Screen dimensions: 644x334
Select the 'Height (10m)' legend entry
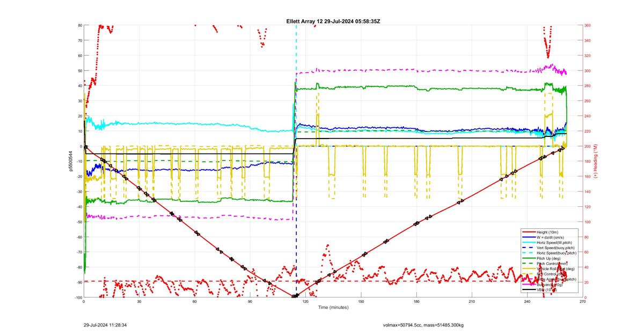(x=547, y=232)
